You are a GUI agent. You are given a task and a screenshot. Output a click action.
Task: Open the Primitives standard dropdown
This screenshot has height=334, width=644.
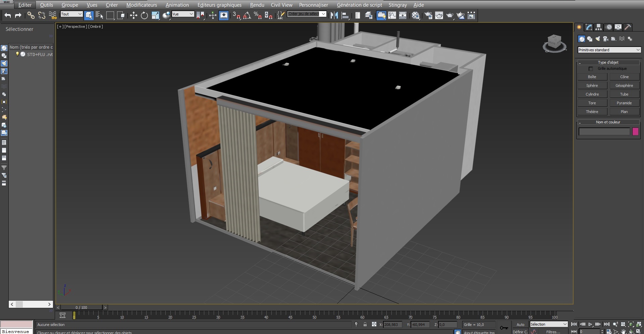click(x=609, y=50)
